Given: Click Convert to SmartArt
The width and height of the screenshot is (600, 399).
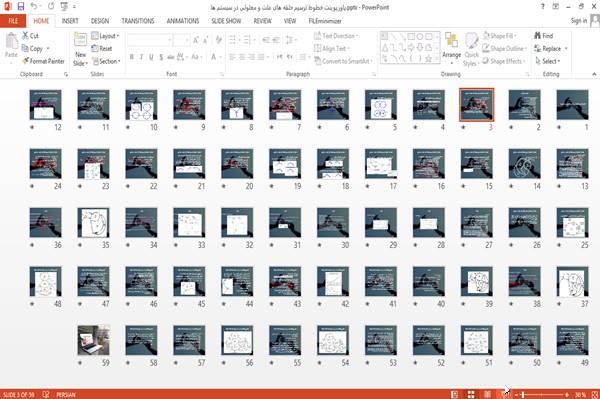Looking at the screenshot, I should pos(343,61).
